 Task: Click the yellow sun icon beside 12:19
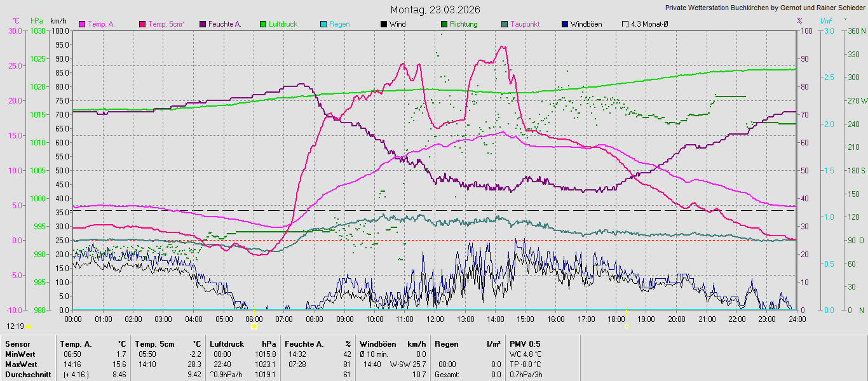28,326
